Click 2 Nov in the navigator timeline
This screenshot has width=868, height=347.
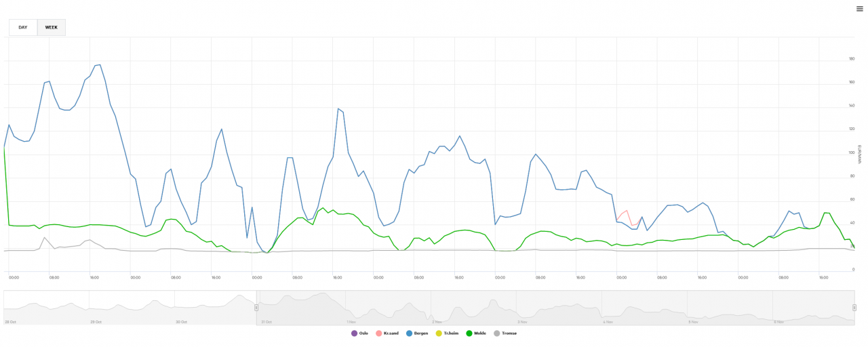pyautogui.click(x=438, y=322)
